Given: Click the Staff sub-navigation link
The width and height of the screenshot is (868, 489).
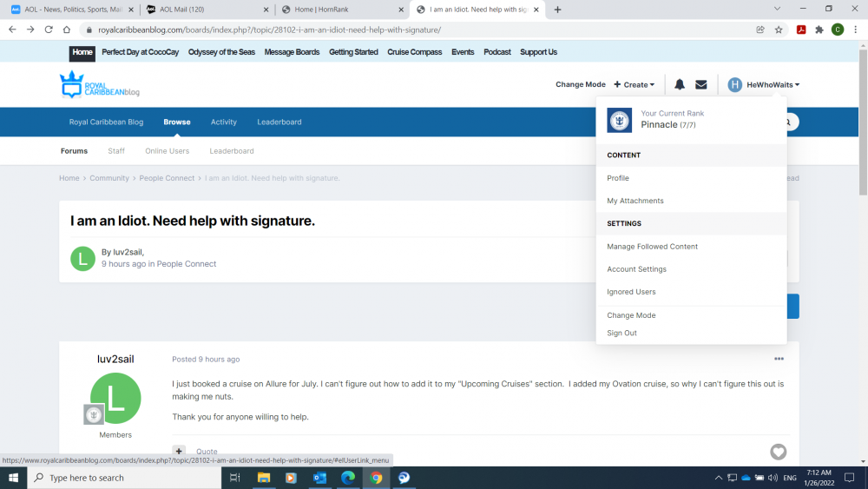Looking at the screenshot, I should click(116, 150).
